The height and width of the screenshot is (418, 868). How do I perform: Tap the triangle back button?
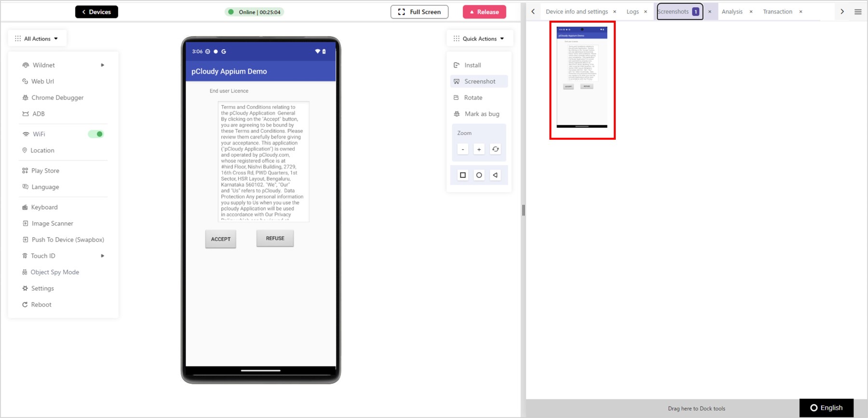495,175
